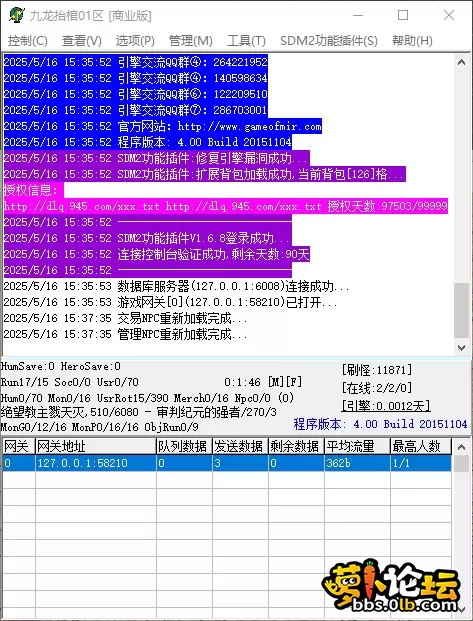Open the 选项(P) menu
Screen dimensions: 473x621
135,40
